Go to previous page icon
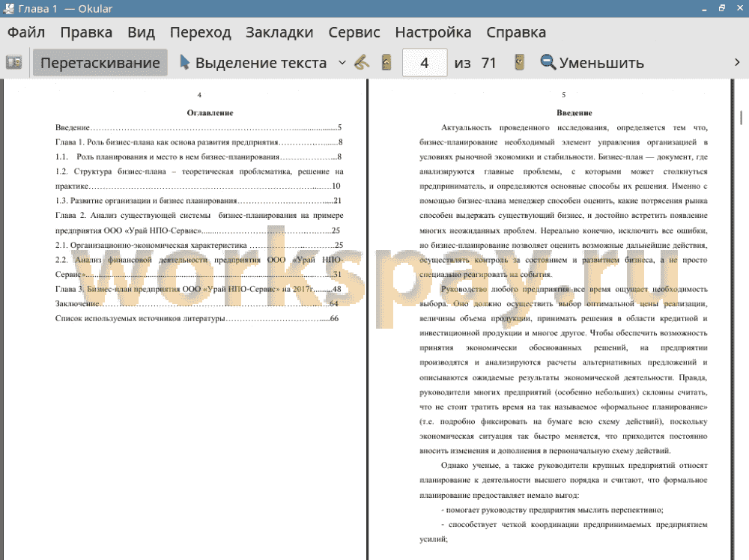 (386, 62)
